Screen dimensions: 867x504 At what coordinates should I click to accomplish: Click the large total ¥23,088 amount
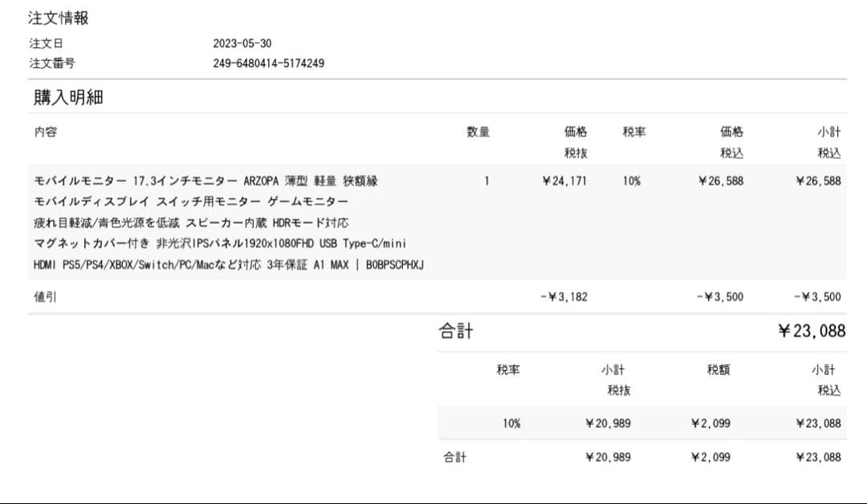(811, 331)
